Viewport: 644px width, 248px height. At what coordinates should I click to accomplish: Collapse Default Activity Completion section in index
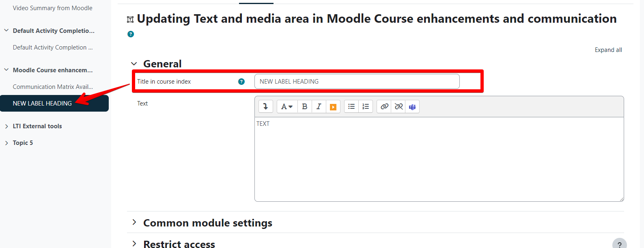pyautogui.click(x=6, y=30)
